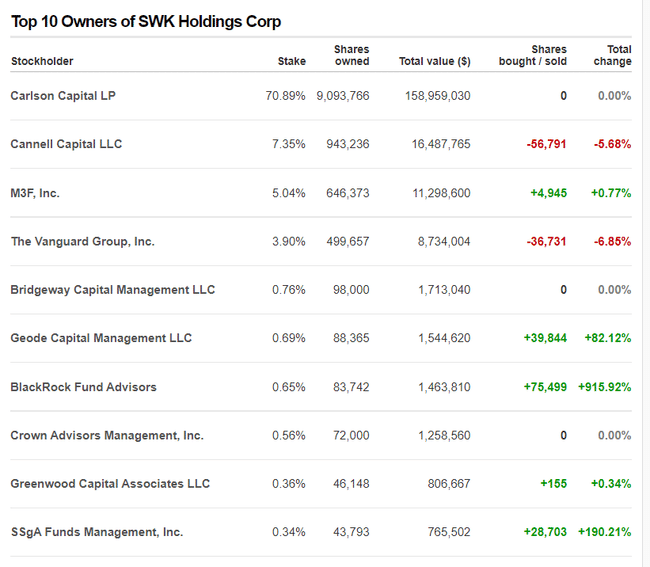Screen dimensions: 650x567
Task: Sort by the Stockholder column header
Action: (x=42, y=61)
